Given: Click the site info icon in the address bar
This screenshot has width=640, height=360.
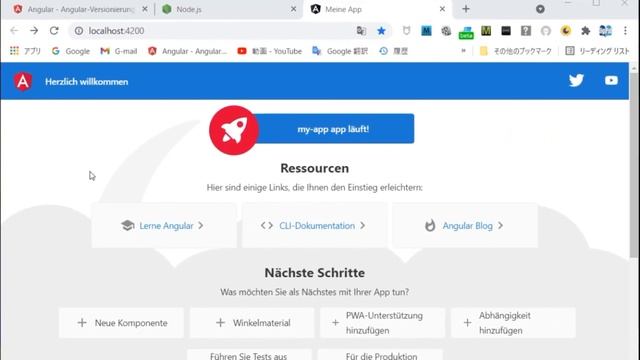Looking at the screenshot, I should pos(79,31).
